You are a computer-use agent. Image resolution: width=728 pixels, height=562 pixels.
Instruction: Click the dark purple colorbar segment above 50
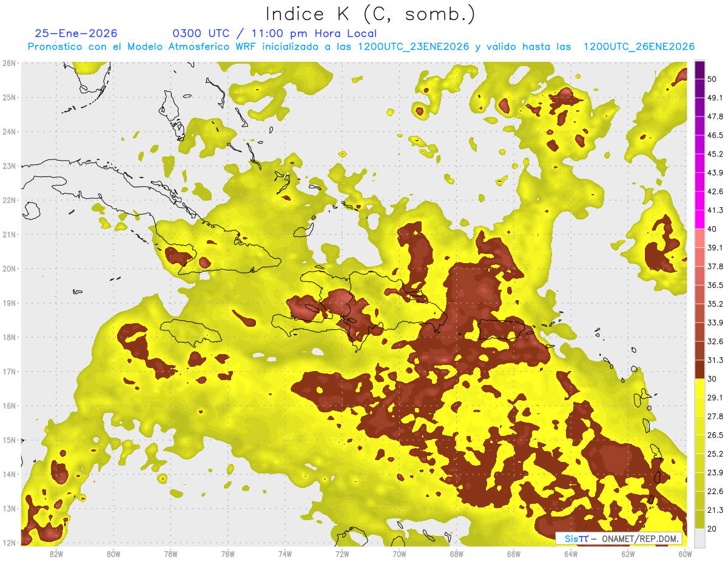(x=699, y=70)
